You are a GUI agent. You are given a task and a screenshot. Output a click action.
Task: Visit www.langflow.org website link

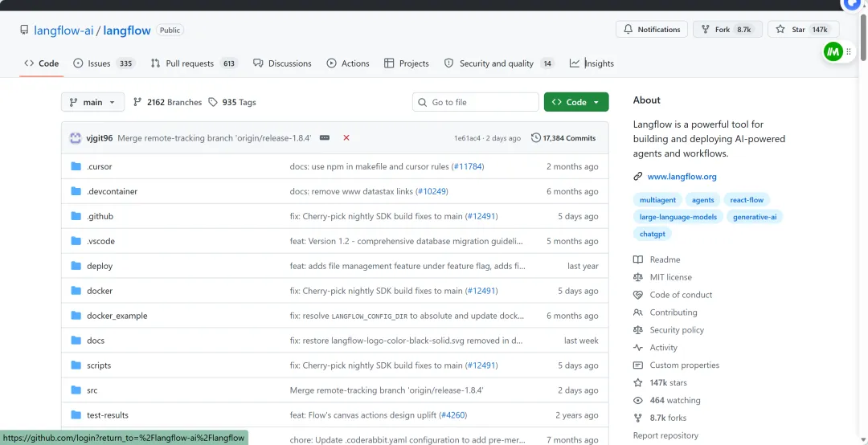pos(682,177)
